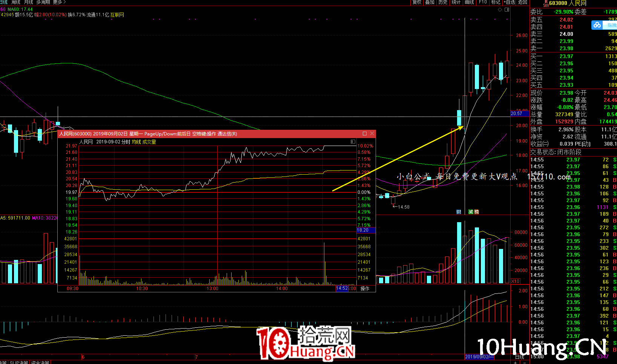This screenshot has height=364, width=617.
Task: Click the tick row with volume 1131
Action: pos(574,207)
